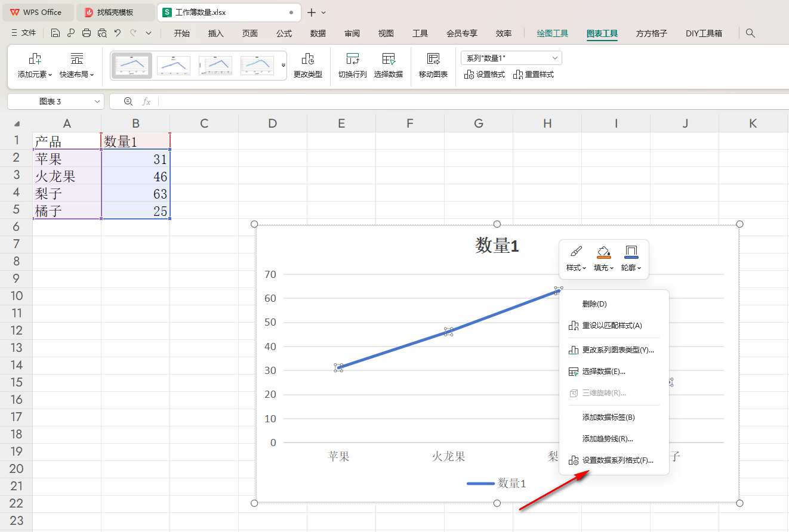The height and width of the screenshot is (532, 789).
Task: Click 重置样式 button
Action: point(534,75)
